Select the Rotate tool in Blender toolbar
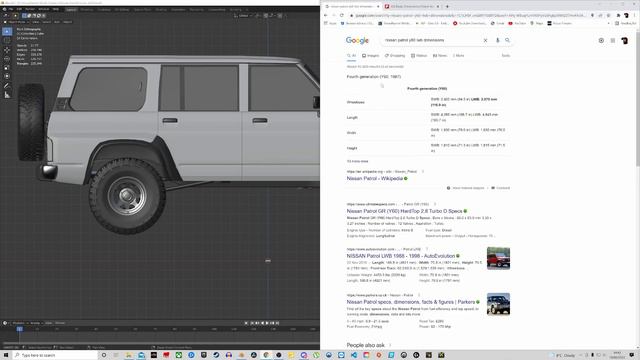Viewport: 640px width, 360px height. [7, 59]
